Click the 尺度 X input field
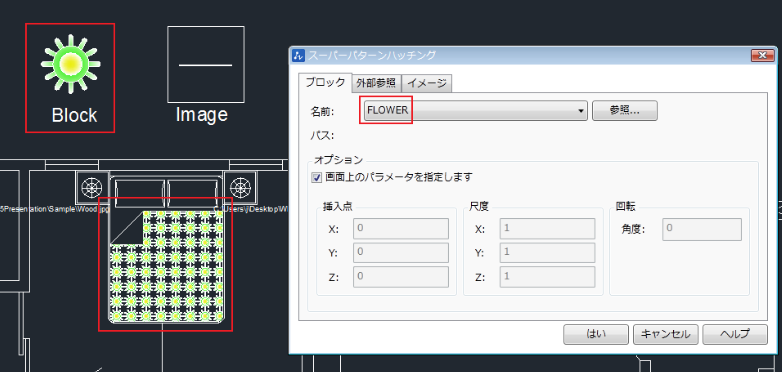This screenshot has height=372, width=782. click(x=548, y=228)
